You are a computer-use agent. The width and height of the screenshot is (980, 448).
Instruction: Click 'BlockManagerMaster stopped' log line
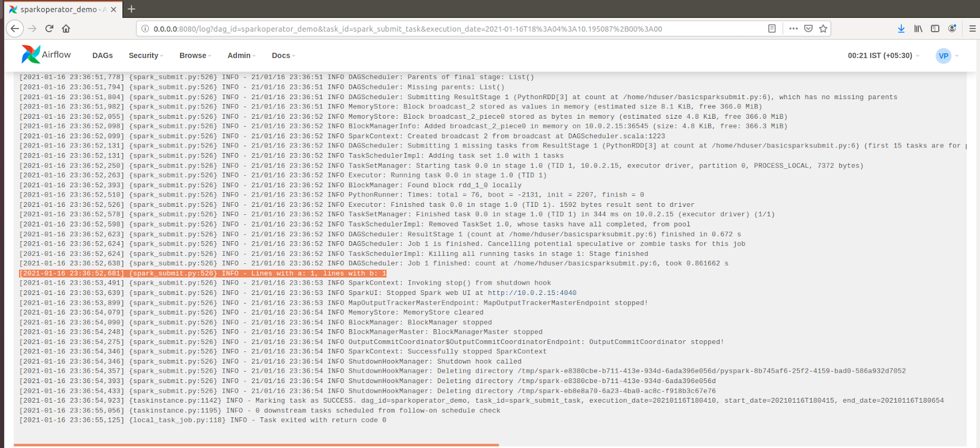281,332
